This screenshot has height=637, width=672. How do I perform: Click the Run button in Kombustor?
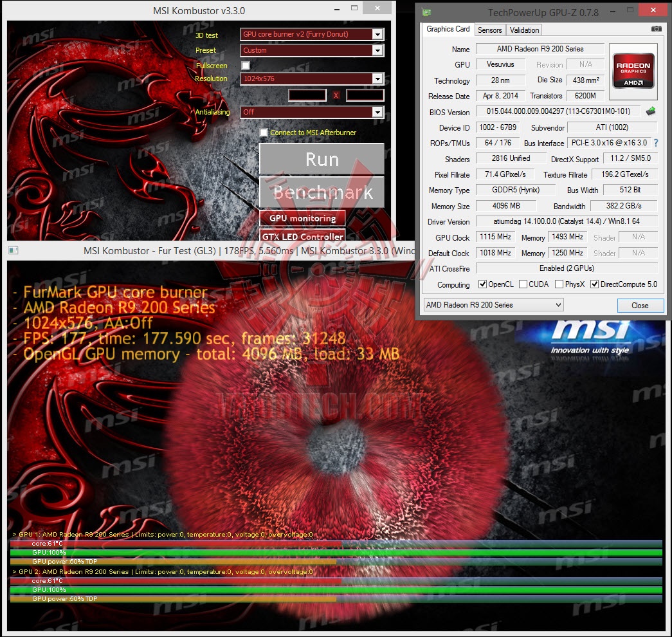pyautogui.click(x=322, y=159)
